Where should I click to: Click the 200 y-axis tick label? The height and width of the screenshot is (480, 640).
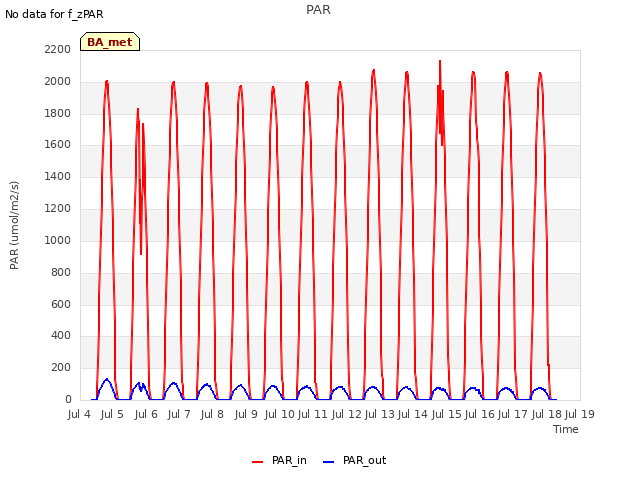pos(61,367)
